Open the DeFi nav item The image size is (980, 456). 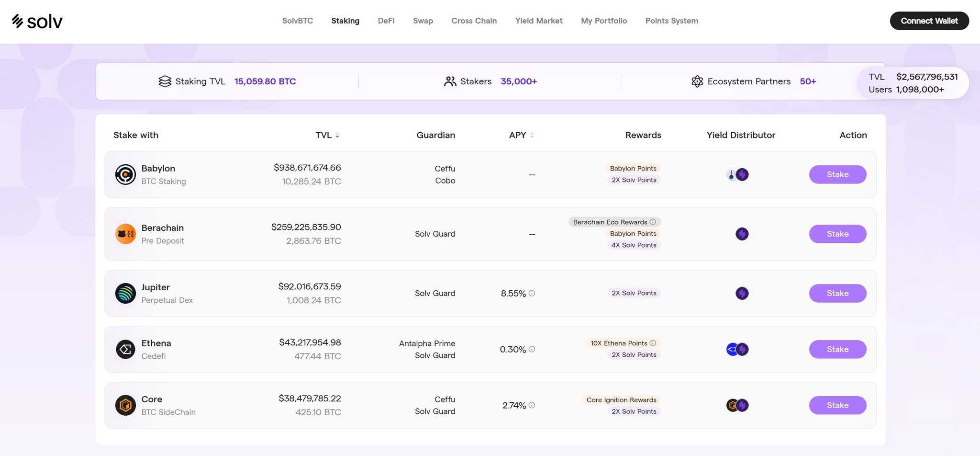[386, 21]
